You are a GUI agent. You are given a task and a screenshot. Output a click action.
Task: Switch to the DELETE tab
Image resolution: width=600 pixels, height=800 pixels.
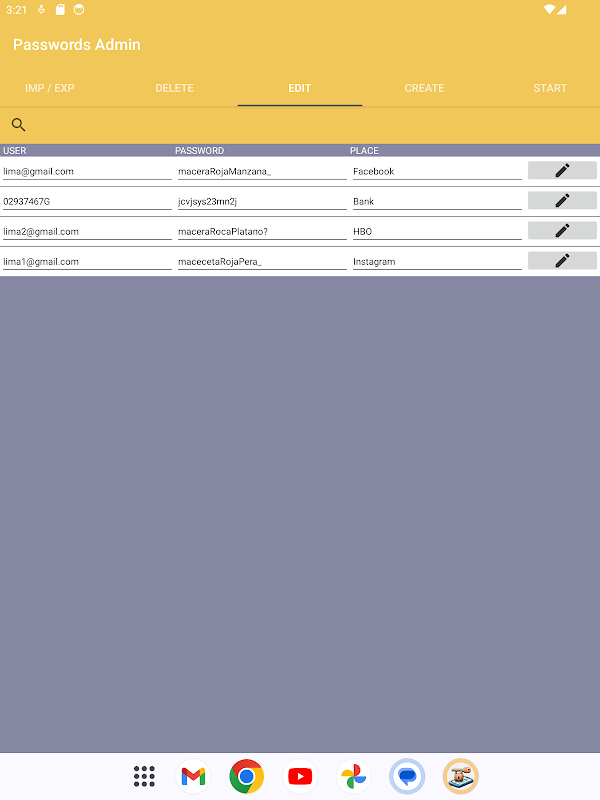[x=174, y=88]
